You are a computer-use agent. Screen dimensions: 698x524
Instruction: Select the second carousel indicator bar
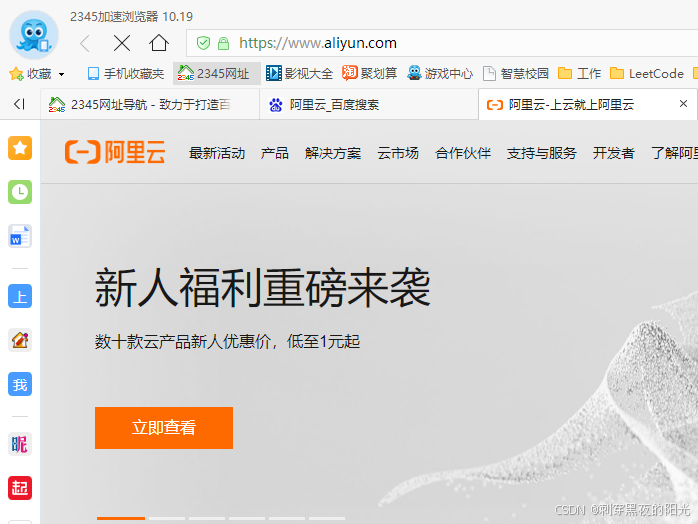tap(167, 518)
